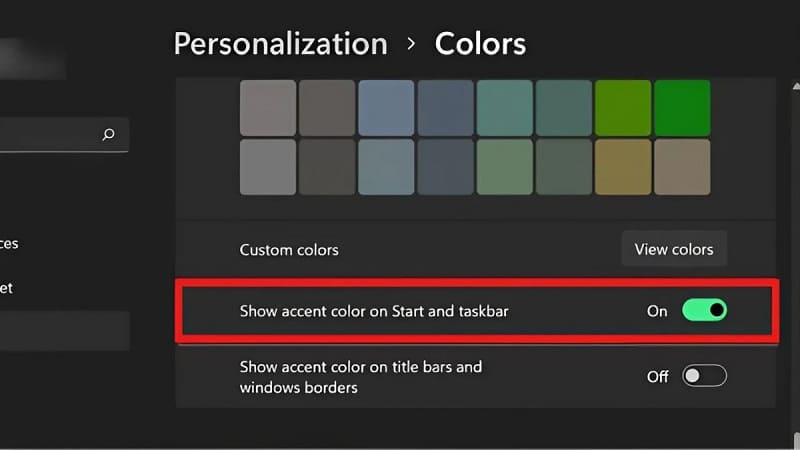800x450 pixels.
Task: Click the breadcrumb chevron after Personalization
Action: click(411, 44)
